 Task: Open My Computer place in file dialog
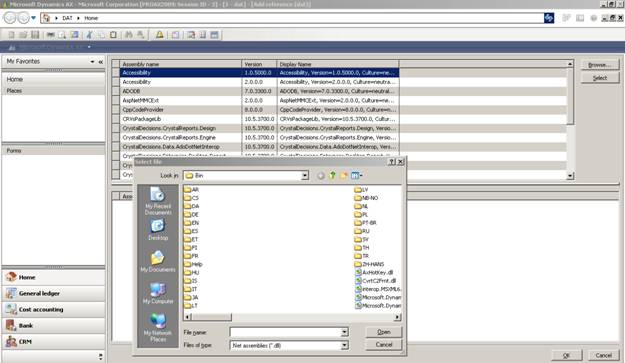(158, 294)
